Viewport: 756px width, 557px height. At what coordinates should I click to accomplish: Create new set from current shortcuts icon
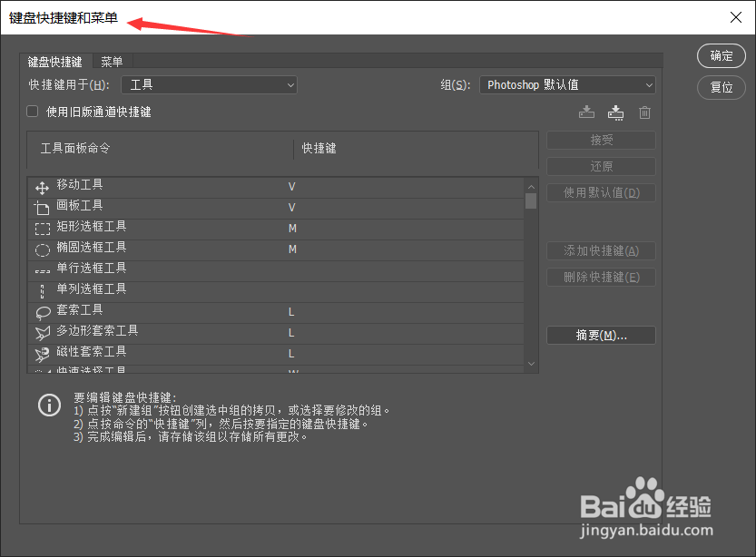pos(615,112)
